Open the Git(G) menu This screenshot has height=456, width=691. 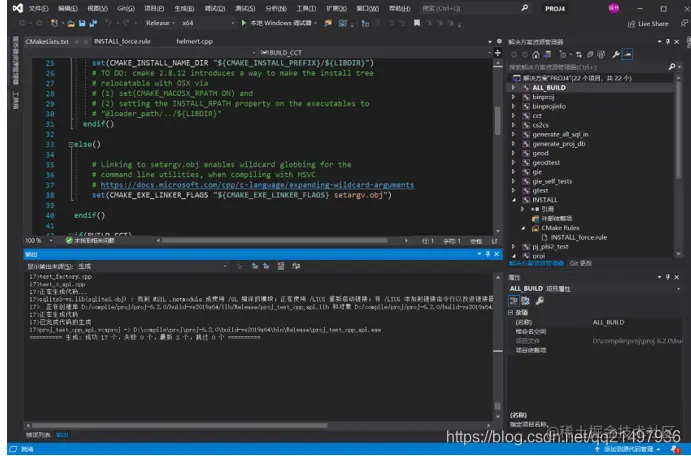tap(126, 8)
